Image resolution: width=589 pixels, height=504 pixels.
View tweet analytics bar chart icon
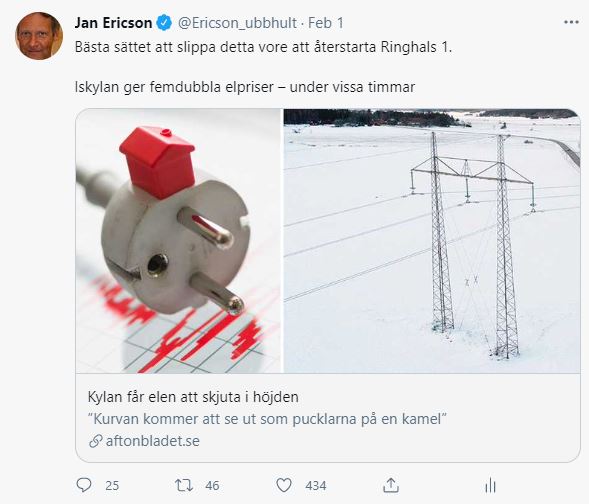(x=491, y=485)
